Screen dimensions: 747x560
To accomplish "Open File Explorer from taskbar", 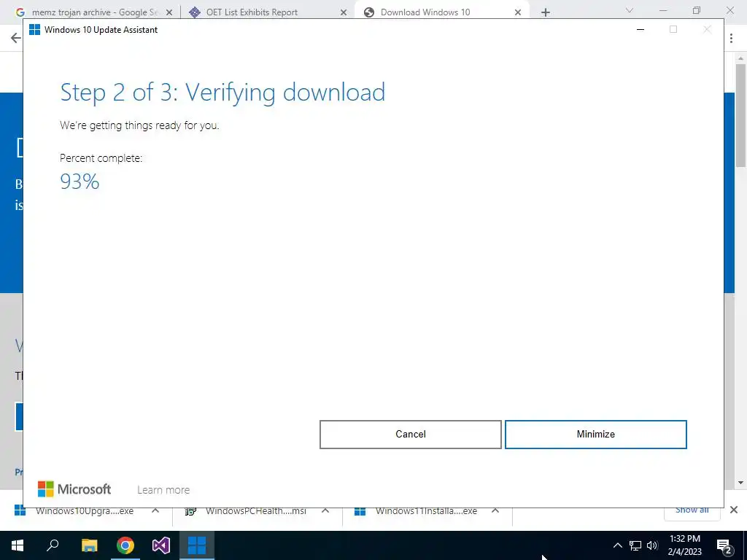I will coord(90,545).
